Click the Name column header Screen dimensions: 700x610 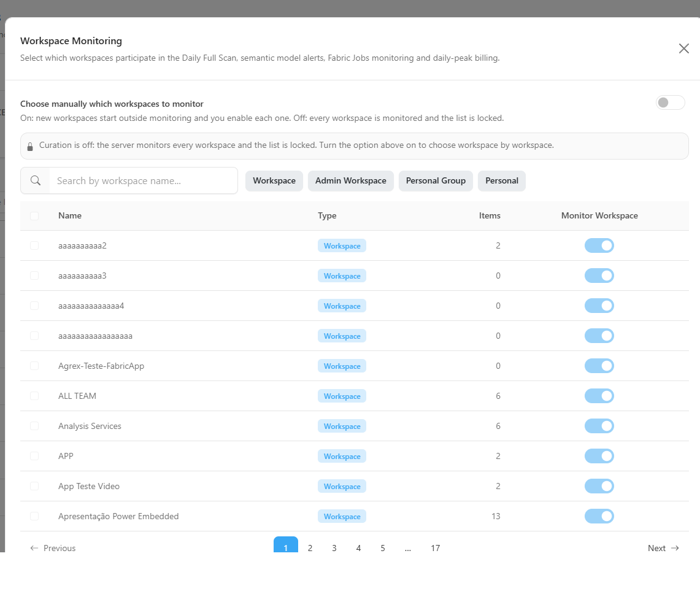coord(70,215)
